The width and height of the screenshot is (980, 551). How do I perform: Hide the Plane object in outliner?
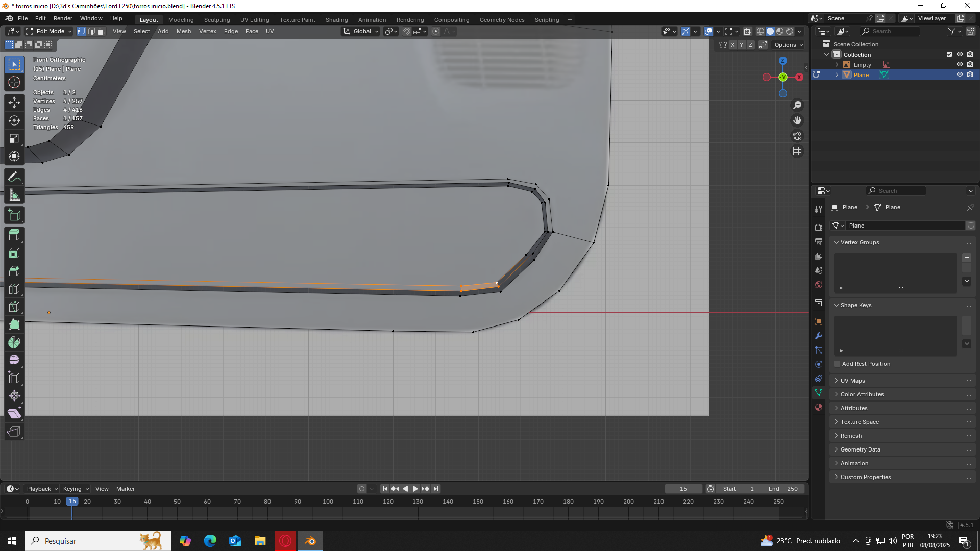pyautogui.click(x=960, y=74)
